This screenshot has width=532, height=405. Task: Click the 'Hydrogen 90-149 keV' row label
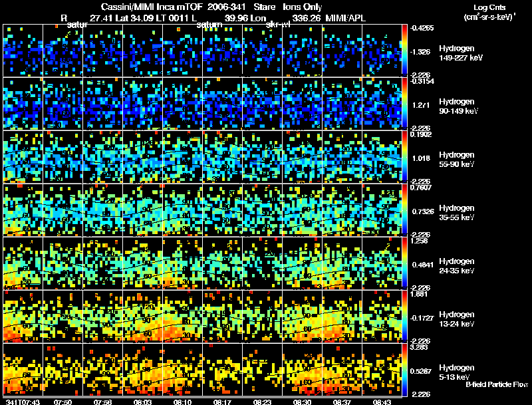click(458, 106)
